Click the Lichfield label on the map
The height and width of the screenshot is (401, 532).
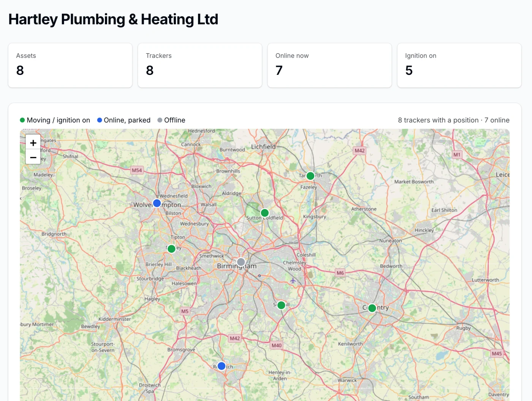[263, 146]
